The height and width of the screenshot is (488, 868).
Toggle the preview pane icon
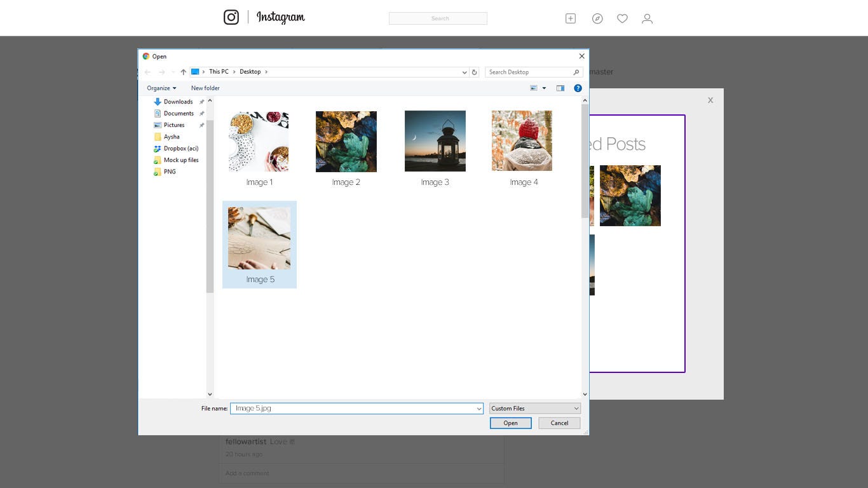point(560,88)
